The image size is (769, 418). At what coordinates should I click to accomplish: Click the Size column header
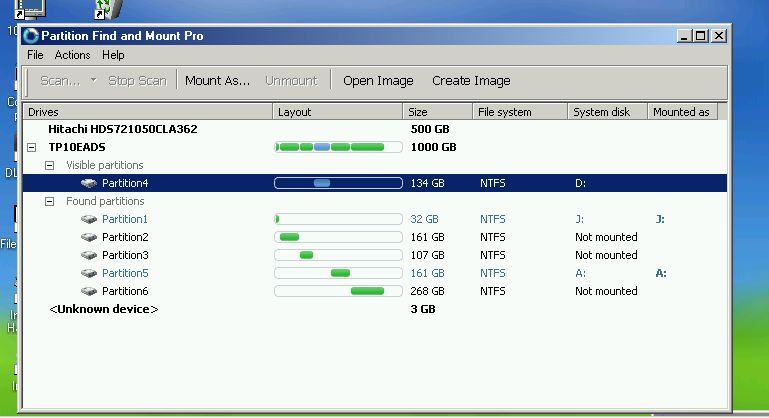click(438, 112)
